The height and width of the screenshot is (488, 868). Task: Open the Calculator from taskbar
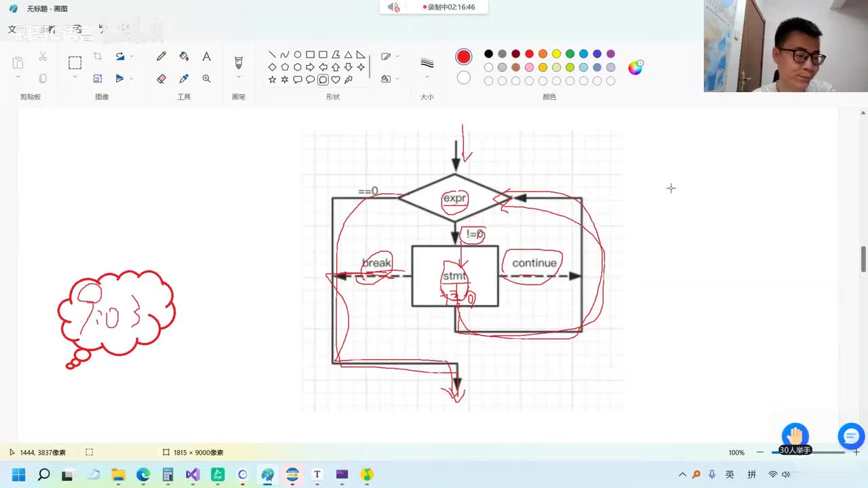click(x=167, y=474)
